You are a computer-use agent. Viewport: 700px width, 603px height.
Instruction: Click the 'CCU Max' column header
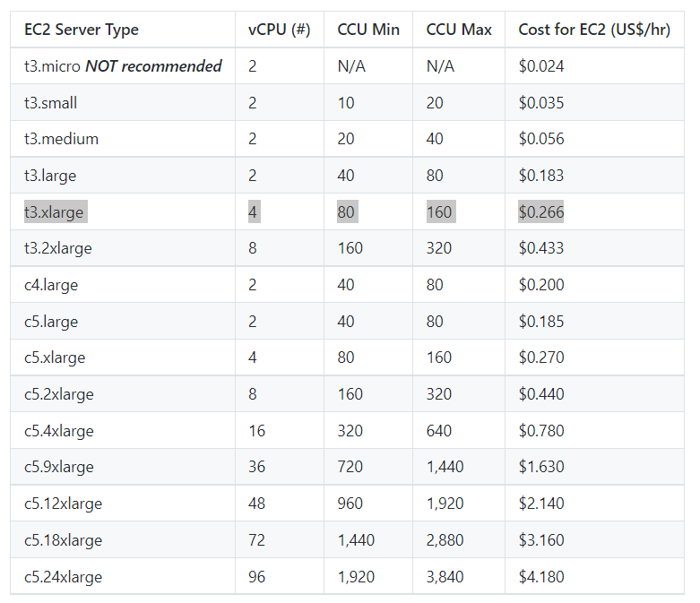pos(459,30)
